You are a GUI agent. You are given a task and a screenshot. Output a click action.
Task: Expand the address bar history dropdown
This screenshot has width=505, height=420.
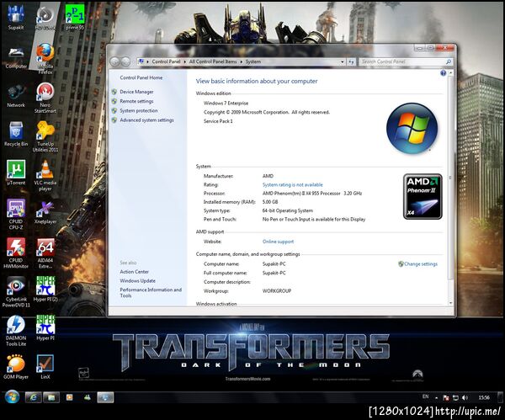[x=342, y=61]
